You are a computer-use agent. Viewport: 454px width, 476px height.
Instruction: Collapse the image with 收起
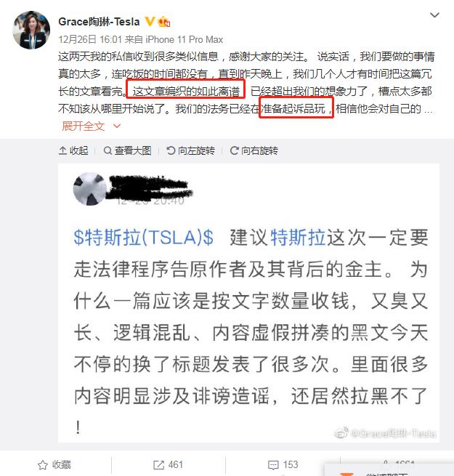(73, 150)
